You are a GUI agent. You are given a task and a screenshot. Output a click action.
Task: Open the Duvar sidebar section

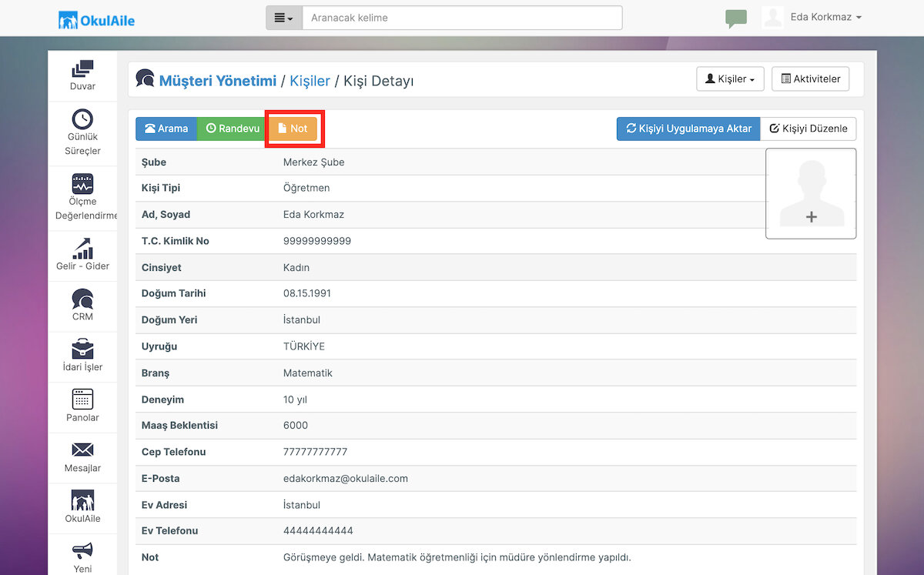point(82,75)
